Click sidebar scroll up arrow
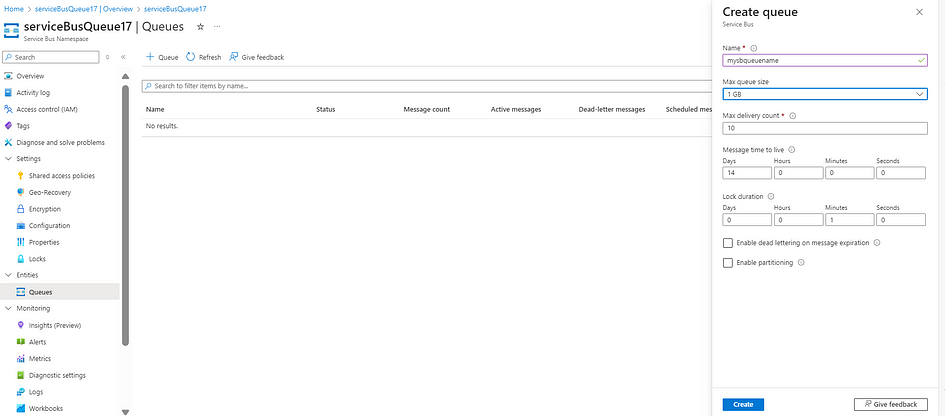The height and width of the screenshot is (416, 945). pyautogui.click(x=125, y=77)
